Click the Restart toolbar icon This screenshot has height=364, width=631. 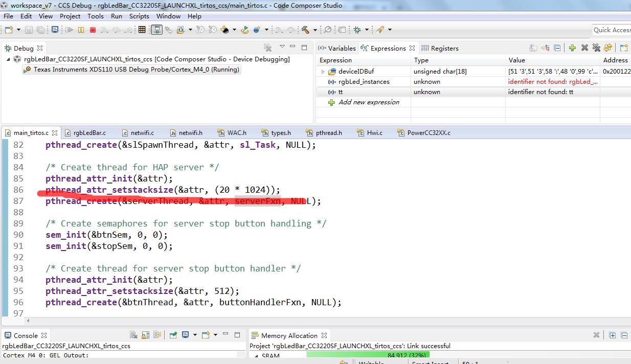pos(244,30)
